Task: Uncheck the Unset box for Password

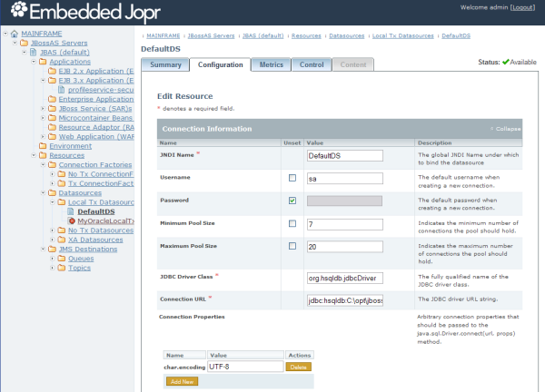Action: [292, 201]
